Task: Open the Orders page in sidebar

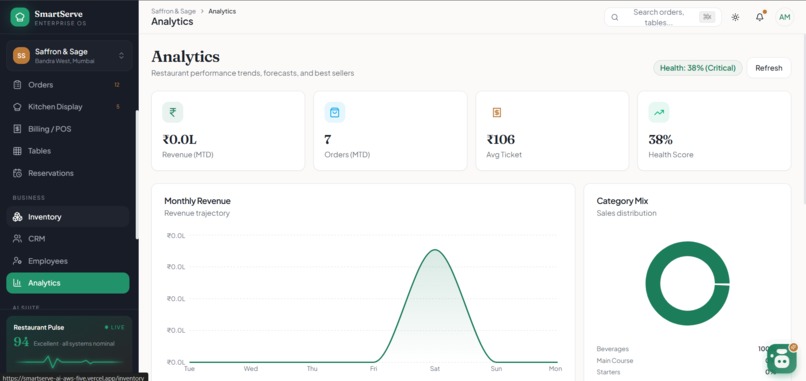Action: point(68,85)
